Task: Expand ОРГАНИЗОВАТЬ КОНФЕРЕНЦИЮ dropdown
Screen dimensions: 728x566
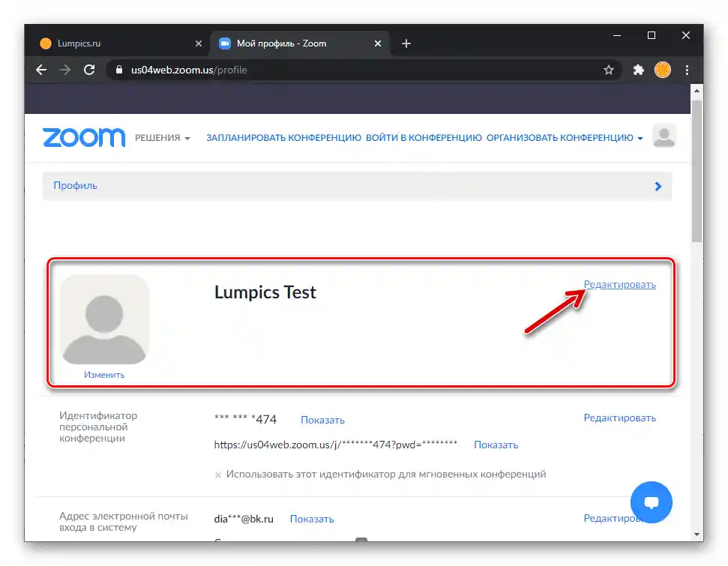Action: 565,138
